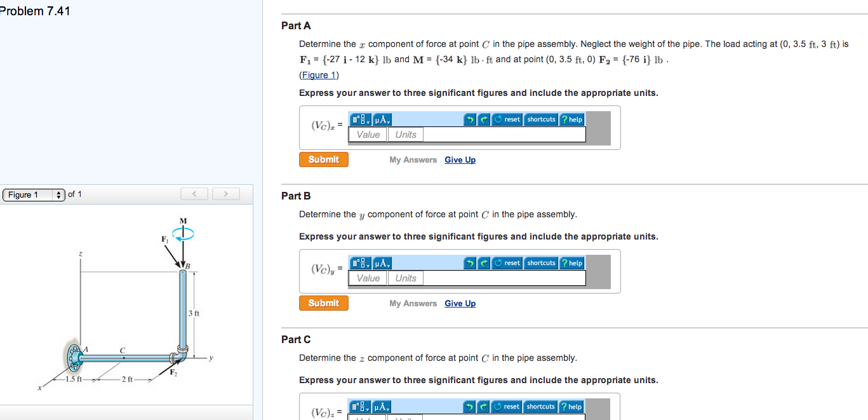Screen dimensions: 868x420
Task: Submit the answer for Part A
Action: coord(323,159)
